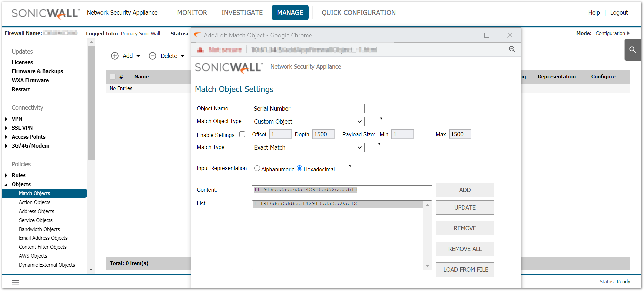Open the Match Object Type dropdown
Screen dimensions: 644x291
point(308,122)
